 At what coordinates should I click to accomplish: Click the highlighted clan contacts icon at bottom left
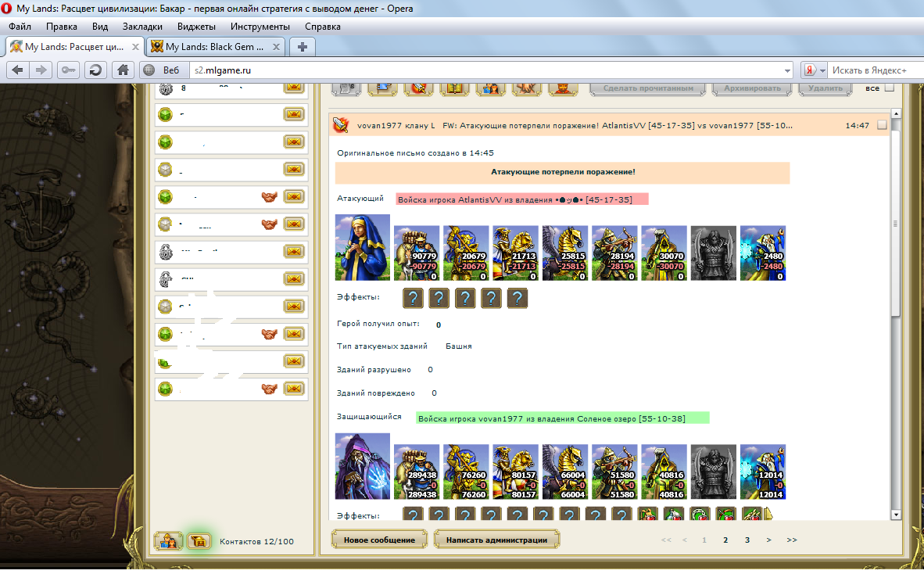tap(198, 540)
